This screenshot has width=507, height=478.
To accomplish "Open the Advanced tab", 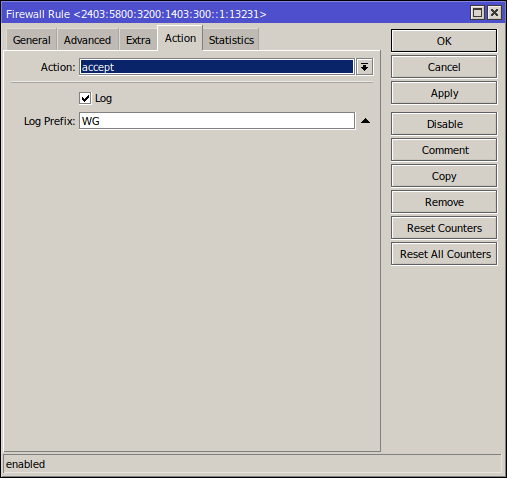I will 87,40.
